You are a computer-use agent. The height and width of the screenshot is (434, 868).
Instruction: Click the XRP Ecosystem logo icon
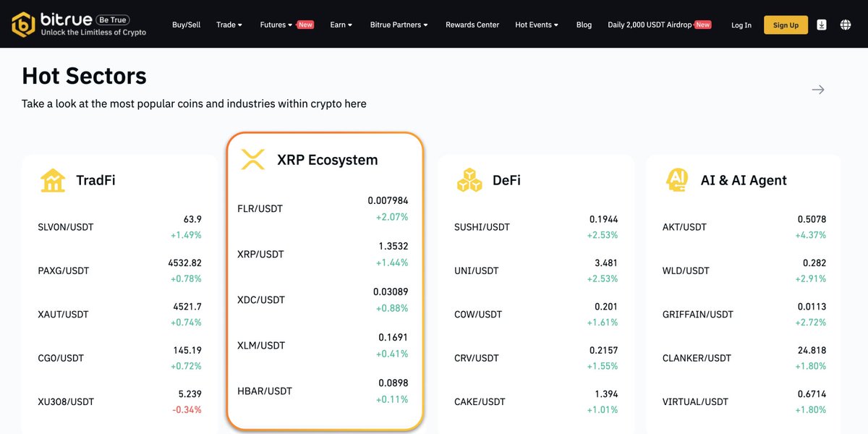tap(253, 160)
